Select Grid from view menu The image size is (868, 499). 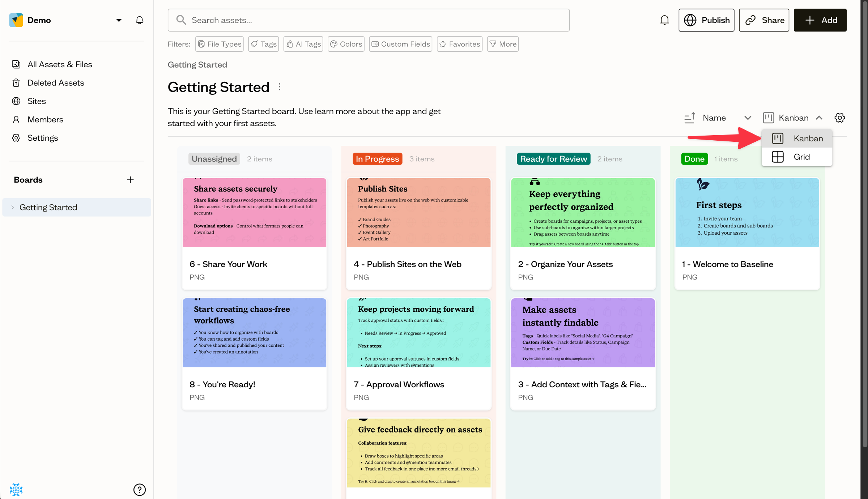click(x=797, y=157)
